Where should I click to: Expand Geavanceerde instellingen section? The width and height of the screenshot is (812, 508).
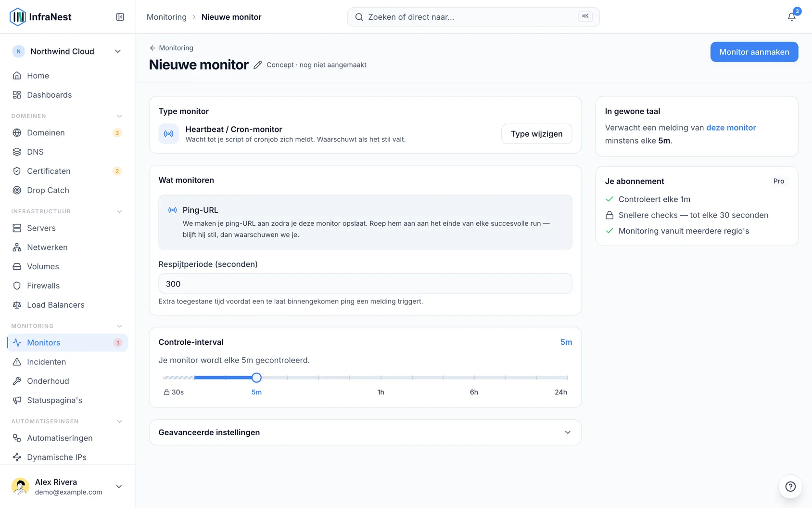coord(365,432)
